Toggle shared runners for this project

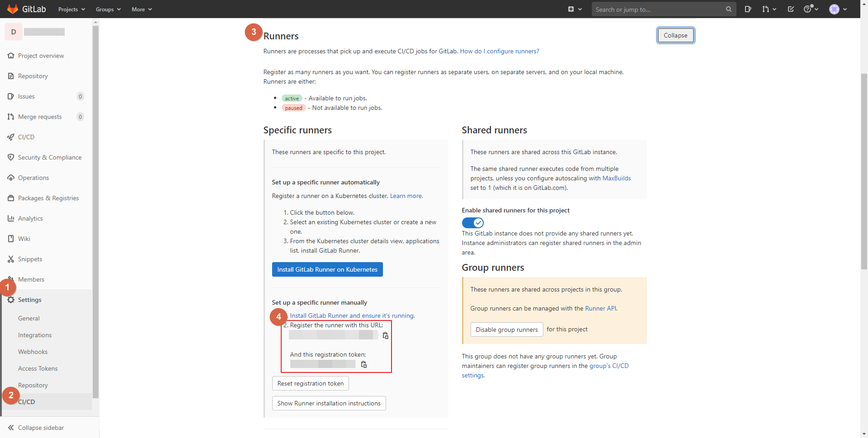pos(472,223)
